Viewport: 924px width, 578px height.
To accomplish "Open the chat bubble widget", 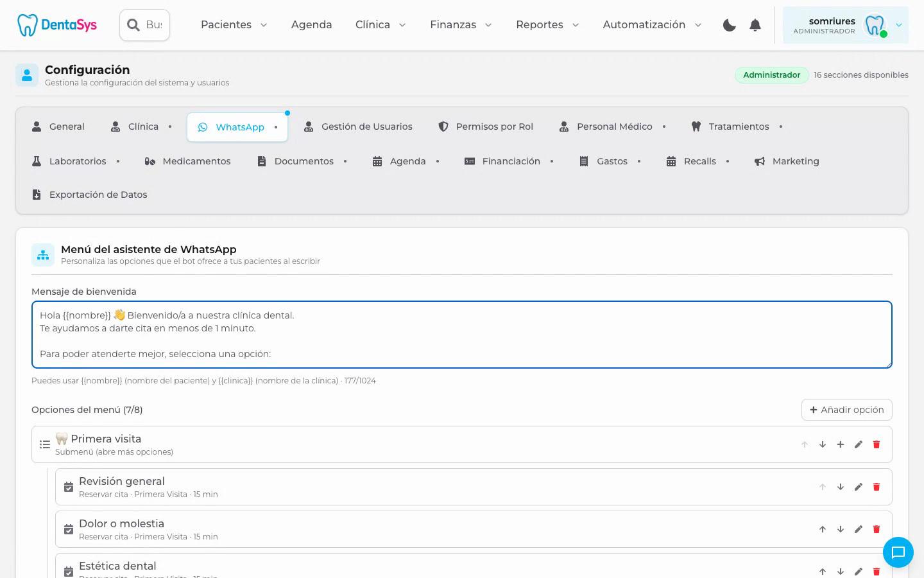I will 898,552.
